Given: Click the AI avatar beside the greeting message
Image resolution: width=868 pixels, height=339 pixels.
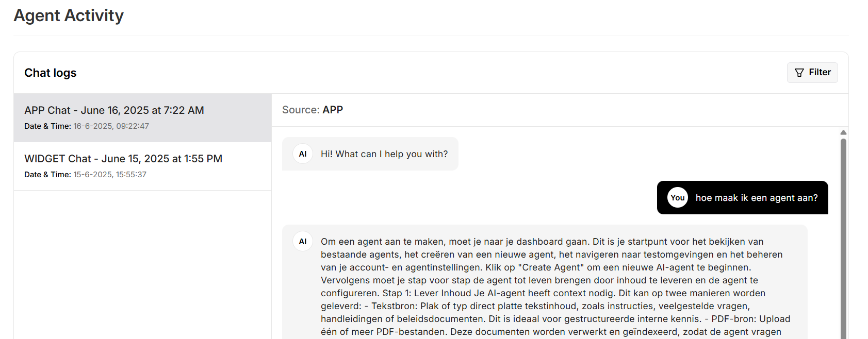Looking at the screenshot, I should (x=303, y=154).
